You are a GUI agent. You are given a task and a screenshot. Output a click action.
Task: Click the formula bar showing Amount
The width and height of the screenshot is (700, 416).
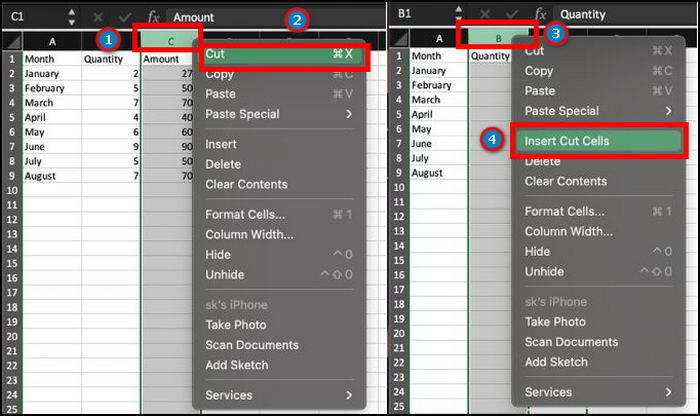click(x=275, y=17)
